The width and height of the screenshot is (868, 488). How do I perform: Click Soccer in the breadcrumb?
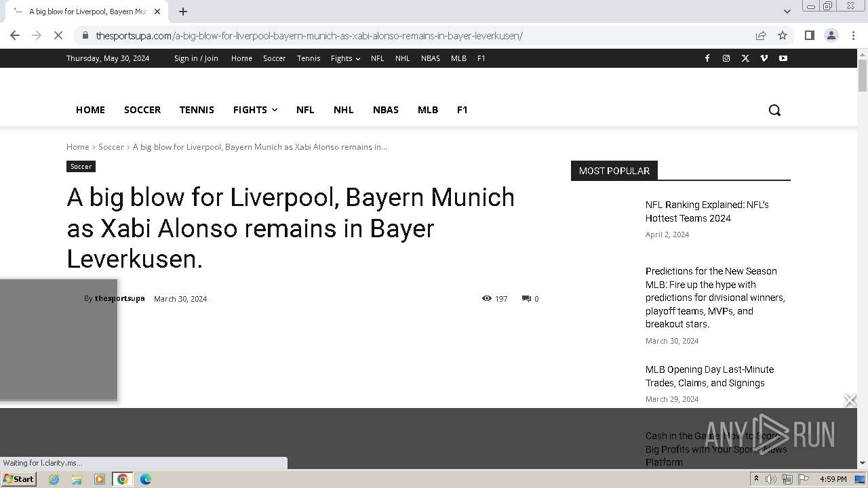pyautogui.click(x=111, y=146)
